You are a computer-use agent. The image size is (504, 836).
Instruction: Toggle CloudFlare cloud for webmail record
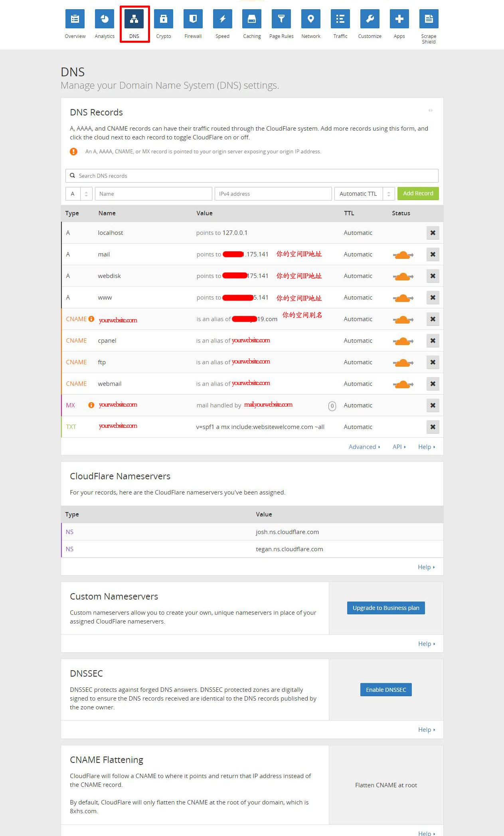tap(403, 384)
